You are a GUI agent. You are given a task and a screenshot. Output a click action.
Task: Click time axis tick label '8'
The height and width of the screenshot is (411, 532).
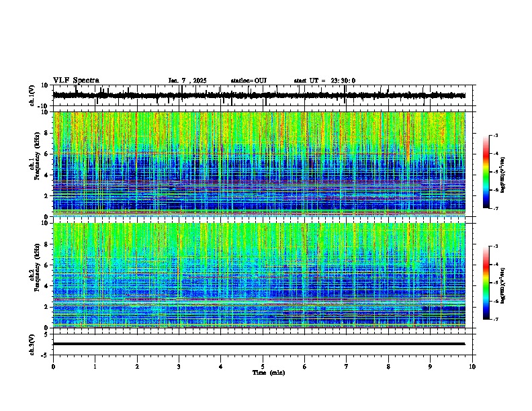click(388, 367)
